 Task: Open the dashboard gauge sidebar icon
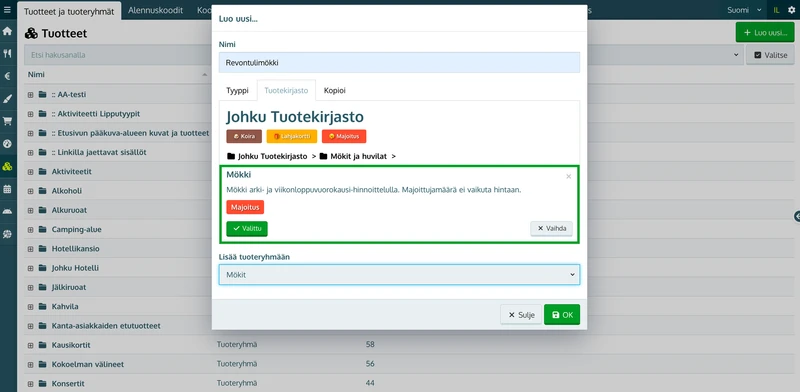7,143
